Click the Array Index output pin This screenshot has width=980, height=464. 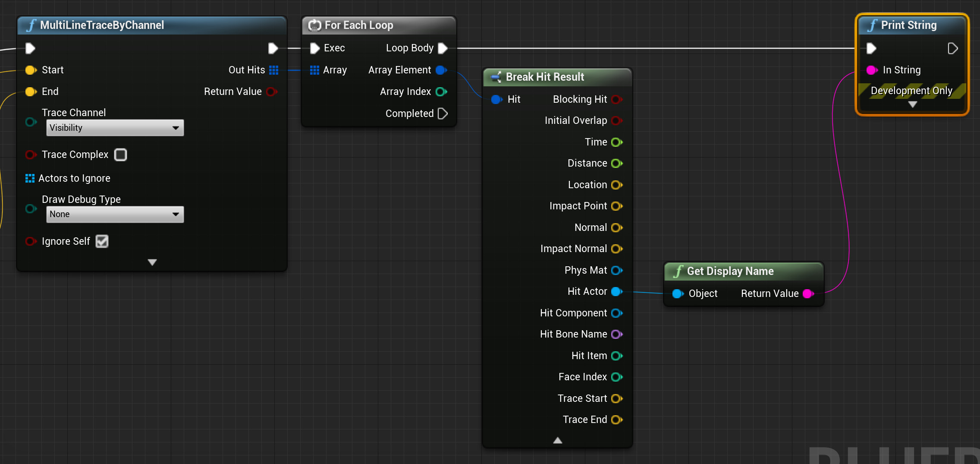pos(441,92)
